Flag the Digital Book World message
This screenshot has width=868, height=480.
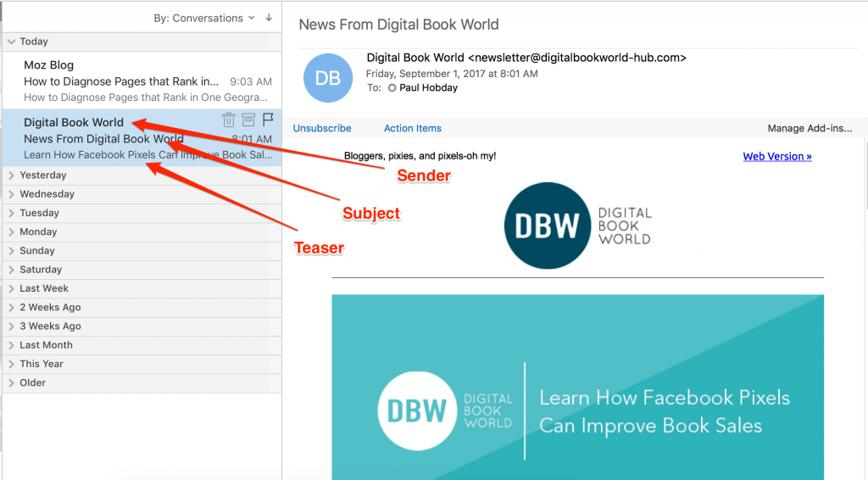click(268, 119)
